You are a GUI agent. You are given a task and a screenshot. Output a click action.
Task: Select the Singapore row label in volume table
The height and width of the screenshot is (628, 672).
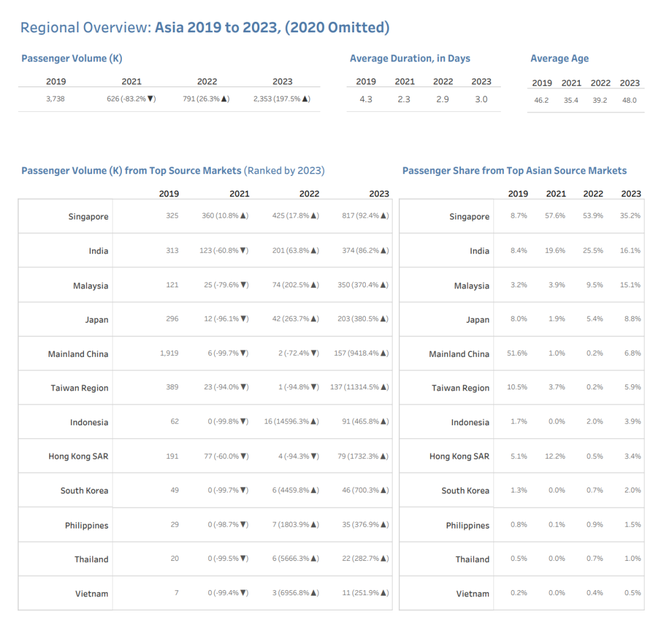[88, 217]
